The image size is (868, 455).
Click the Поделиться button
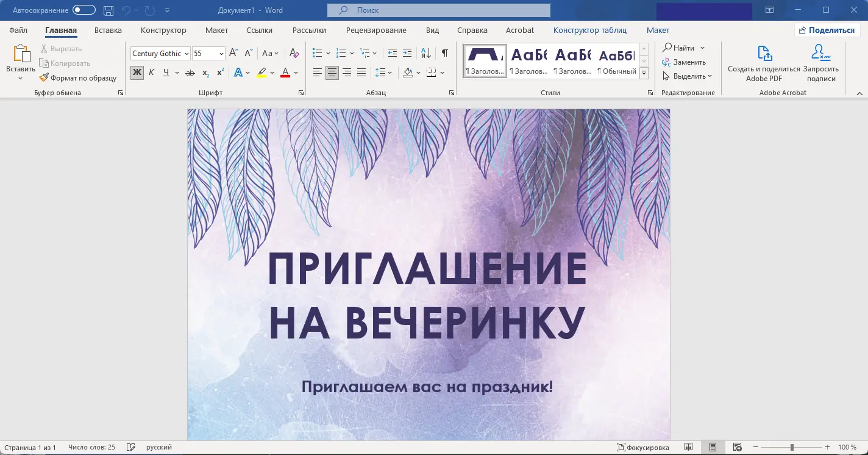click(827, 29)
